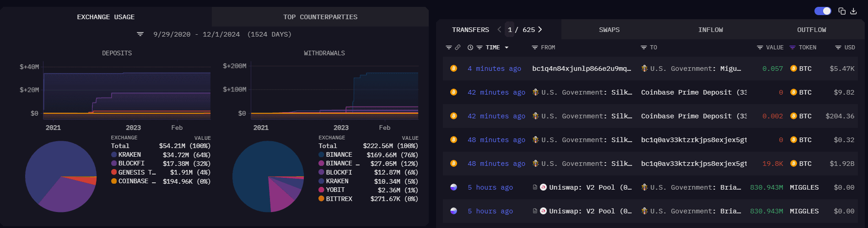Click GENESIS T… red dot in deposits legend
Viewport: 868px width, 228px height.
[x=114, y=172]
